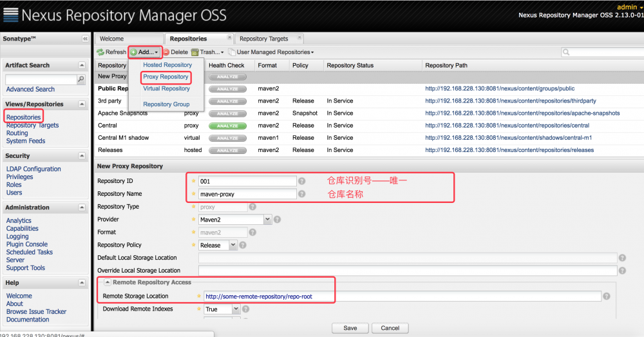
Task: Collapse the Security panel in sidebar
Action: (82, 156)
